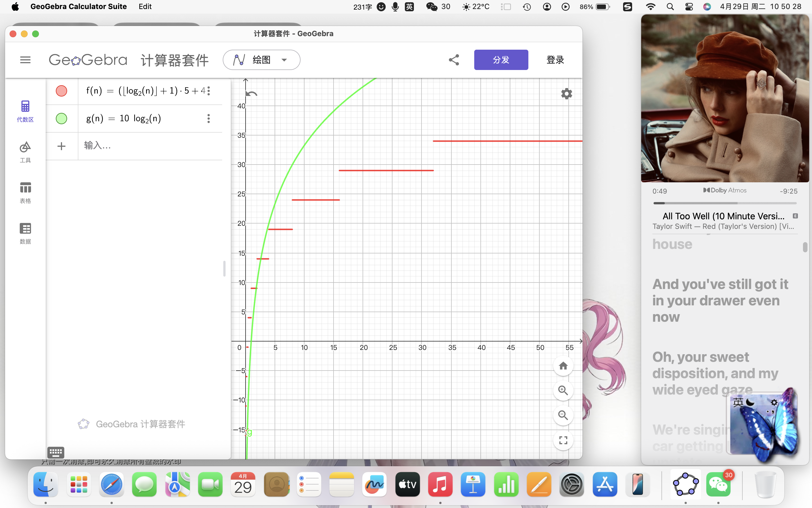Screen dimensions: 812x508
Task: Click Spotlight search in menu bar
Action: click(x=670, y=7)
